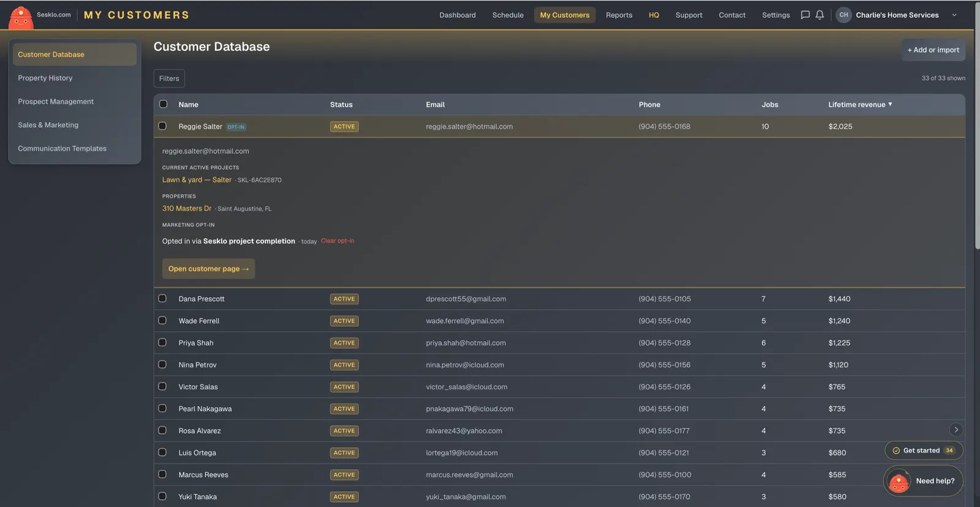Click Open customer page button
The image size is (980, 507).
click(x=208, y=269)
